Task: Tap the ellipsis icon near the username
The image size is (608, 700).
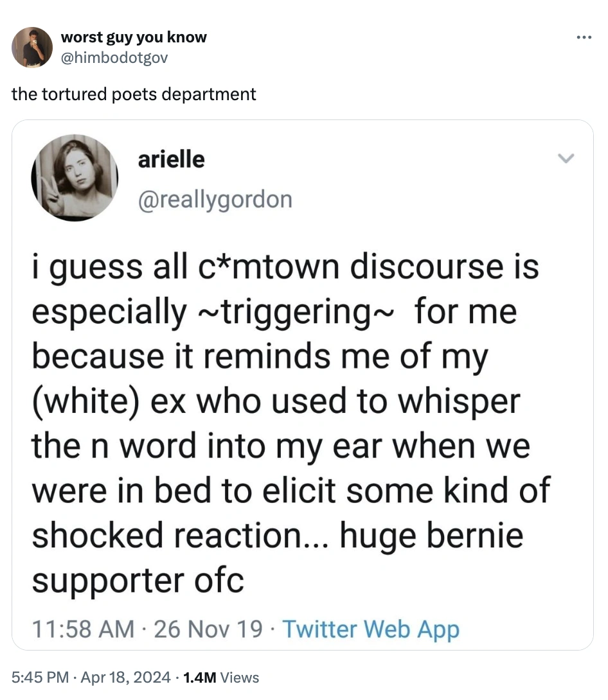Action: tap(584, 37)
